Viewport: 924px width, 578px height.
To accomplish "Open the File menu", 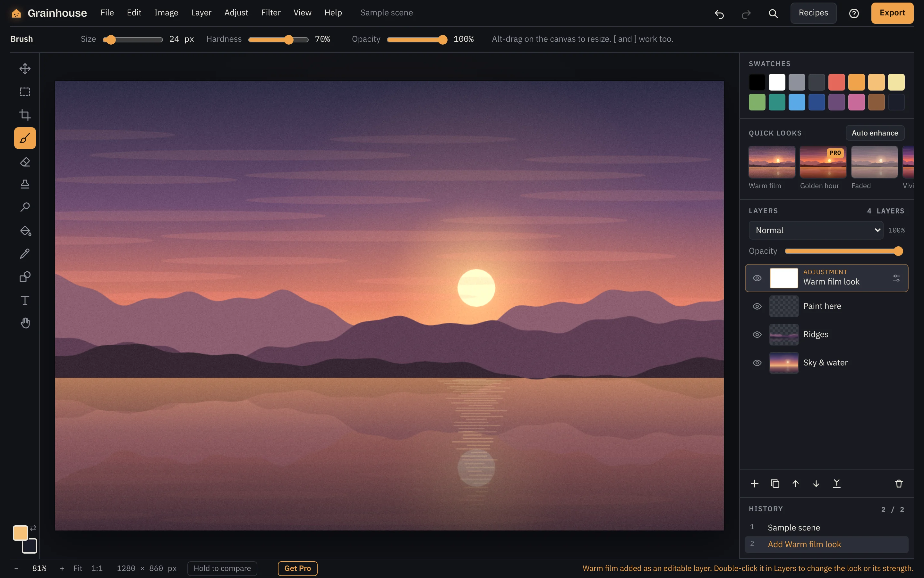I will point(107,13).
